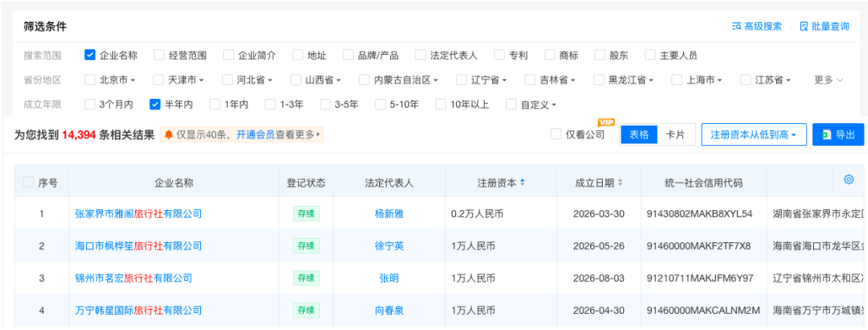Viewport: 868px width, 330px height.
Task: Click 开通会员 to view more results
Action: [x=255, y=134]
